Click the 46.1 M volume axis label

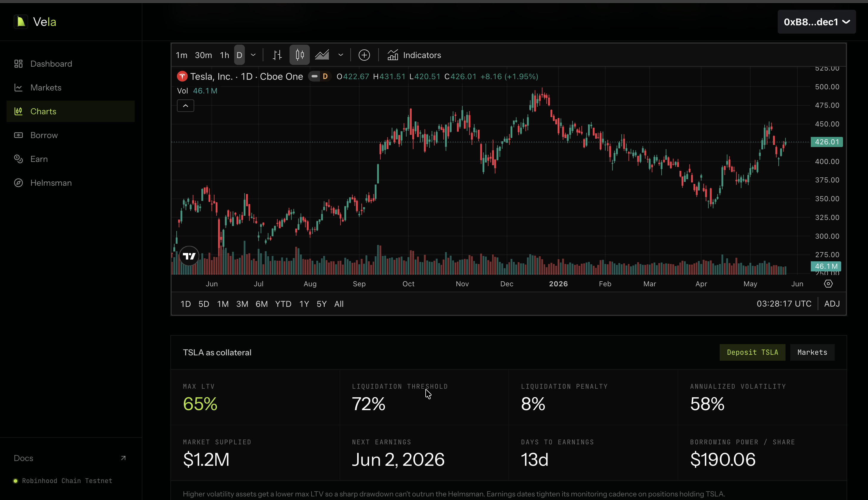(x=826, y=266)
